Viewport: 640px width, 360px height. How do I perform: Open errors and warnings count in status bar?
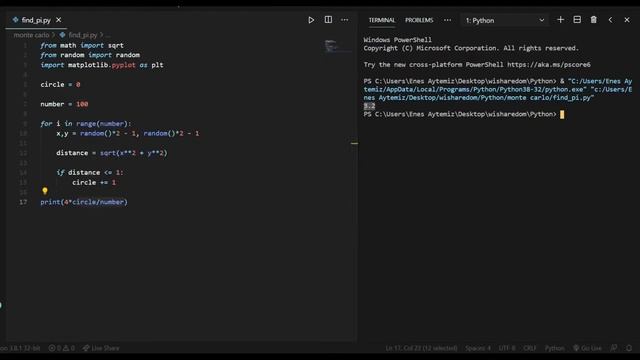tap(62, 348)
